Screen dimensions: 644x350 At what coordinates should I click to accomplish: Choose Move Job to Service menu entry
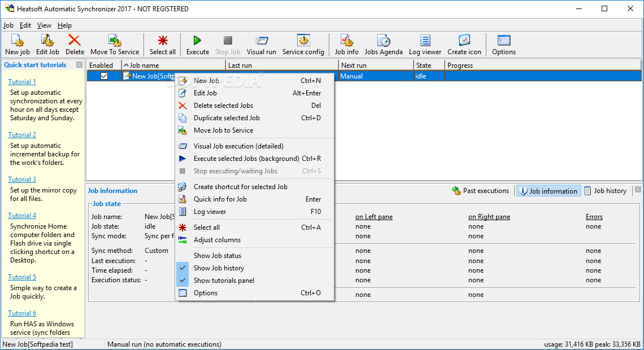(255, 130)
